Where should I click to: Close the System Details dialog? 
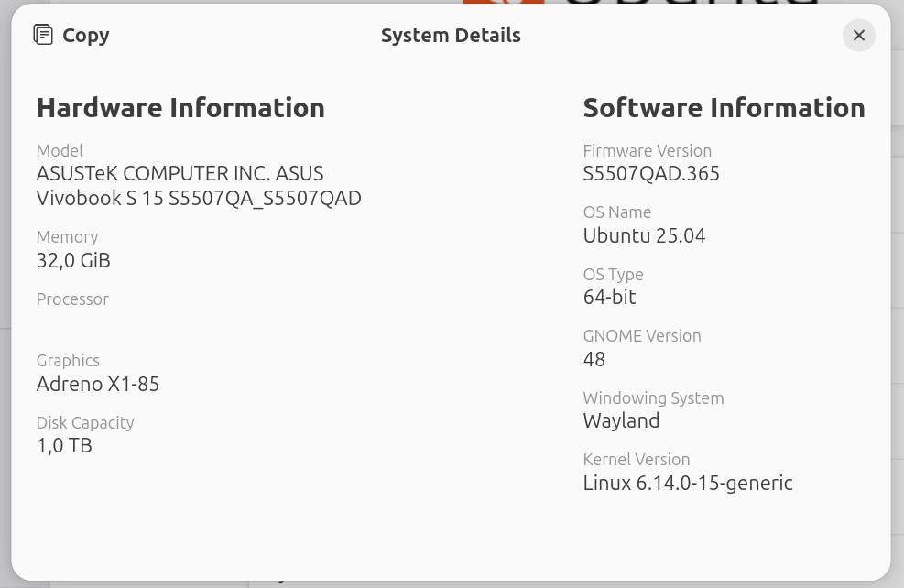858,35
